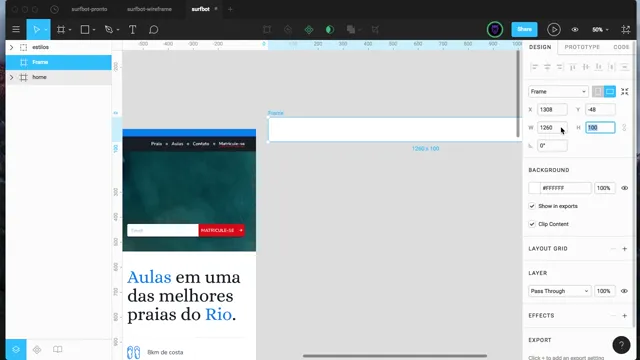This screenshot has height=360, width=640.
Task: Align vertical centers icon
Action: coord(586,67)
